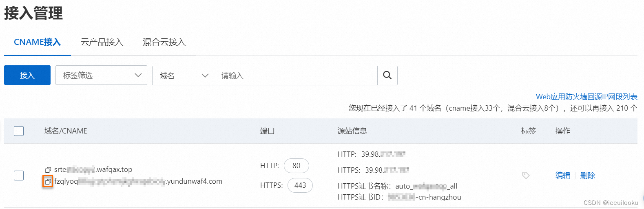Click the blue 接入 button
644x209 pixels.
click(27, 75)
